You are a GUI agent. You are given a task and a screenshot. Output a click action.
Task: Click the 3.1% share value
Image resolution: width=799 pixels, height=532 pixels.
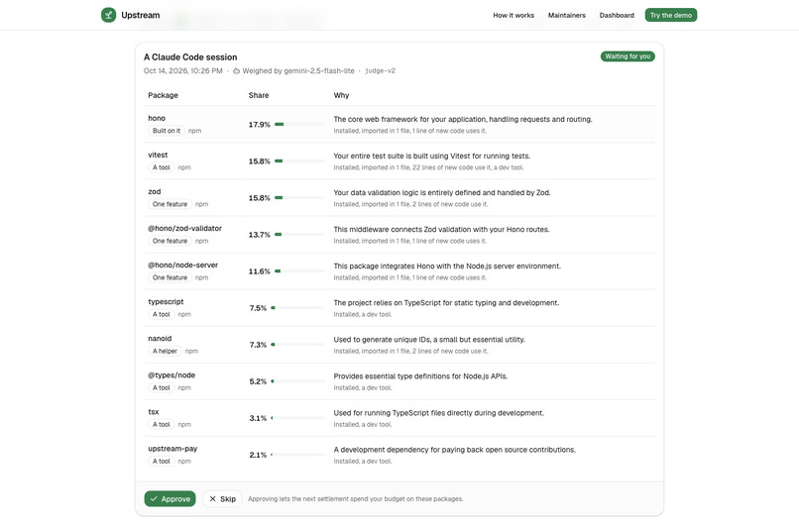(258, 418)
